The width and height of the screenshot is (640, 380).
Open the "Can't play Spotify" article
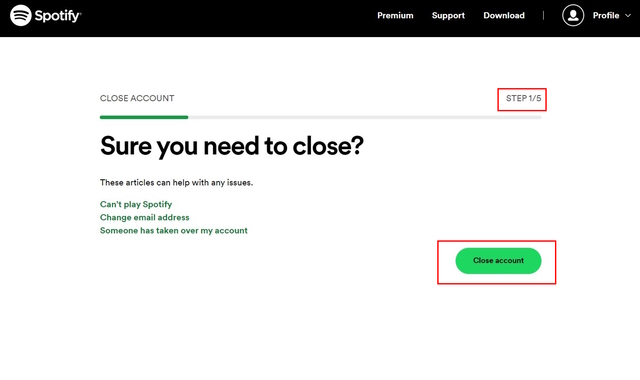(x=136, y=204)
